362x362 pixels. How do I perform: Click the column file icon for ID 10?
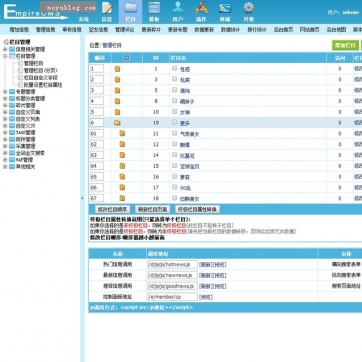point(117,112)
